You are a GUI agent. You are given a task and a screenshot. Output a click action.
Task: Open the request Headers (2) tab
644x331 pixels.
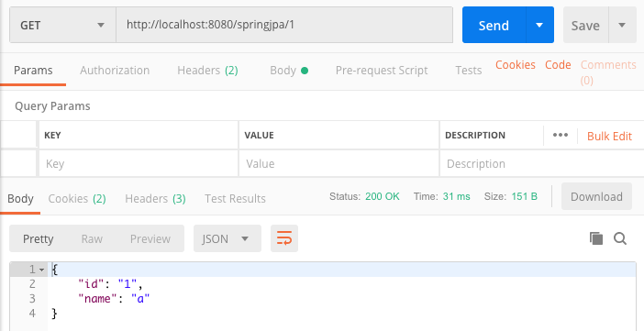coord(207,71)
